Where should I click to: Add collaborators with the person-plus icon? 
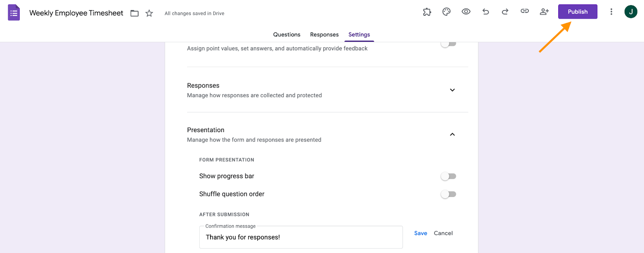tap(544, 12)
